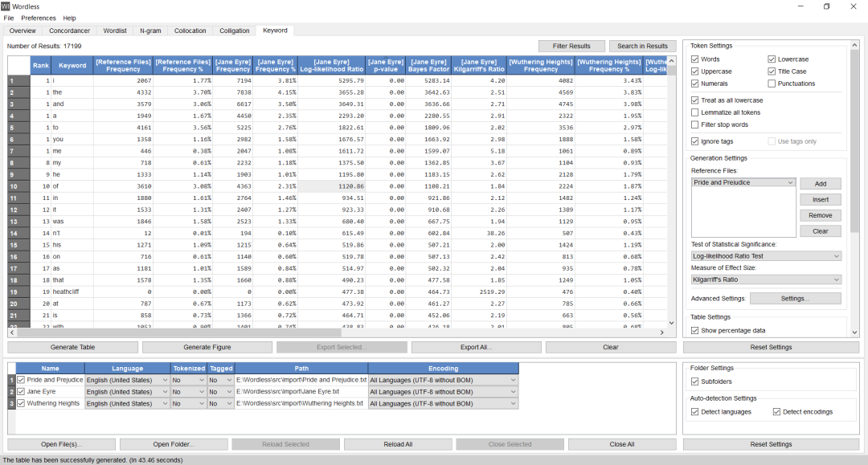The width and height of the screenshot is (868, 465).
Task: Open Language dropdown for Wuthering Heights
Action: click(127, 404)
